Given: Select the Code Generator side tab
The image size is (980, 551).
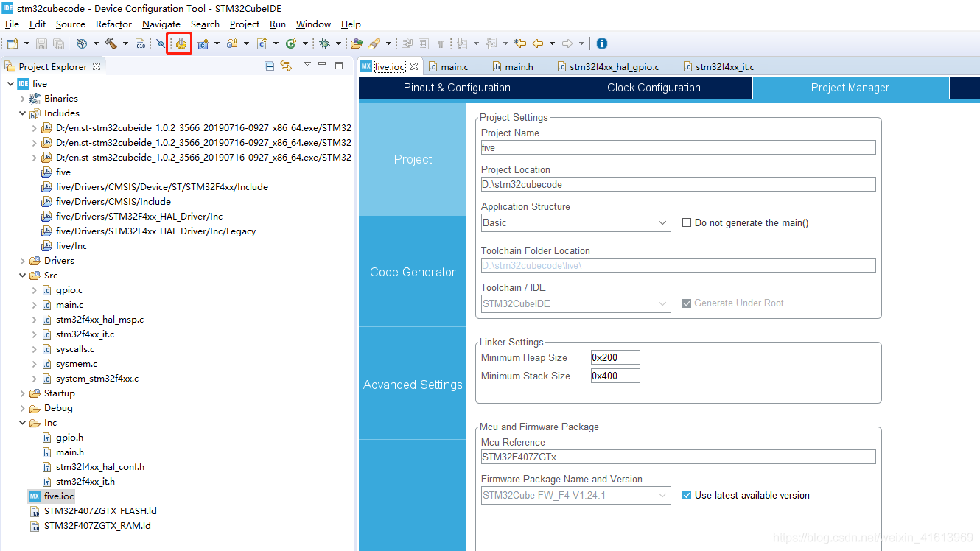Looking at the screenshot, I should (x=413, y=272).
